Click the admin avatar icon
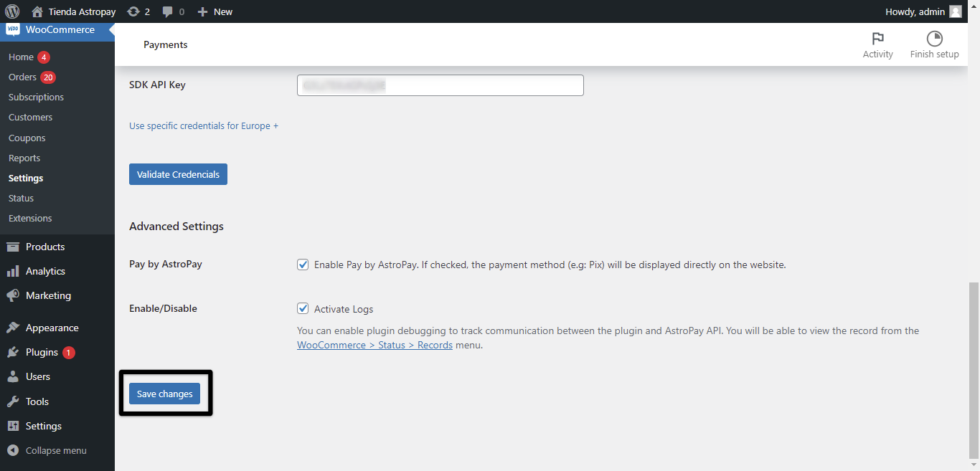 (955, 11)
